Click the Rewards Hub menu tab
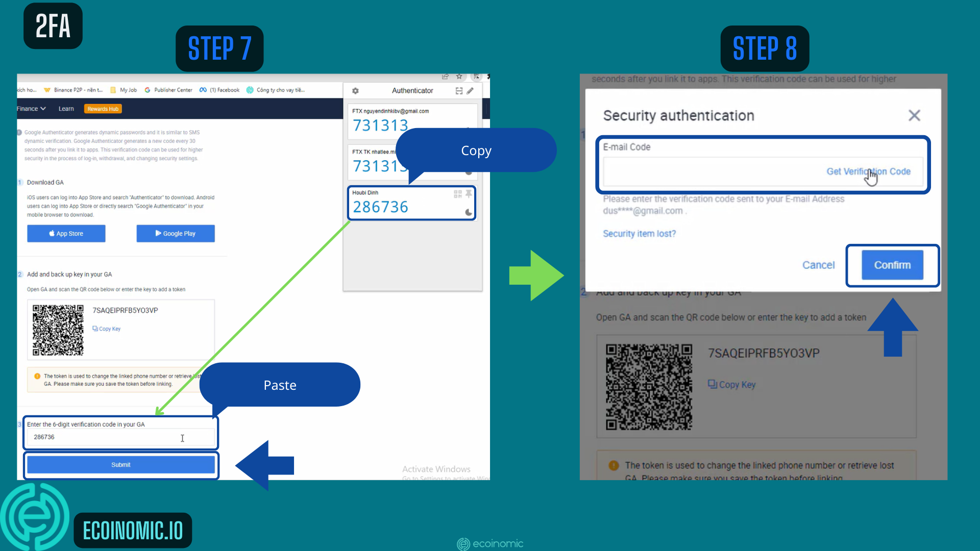980x551 pixels. point(102,108)
